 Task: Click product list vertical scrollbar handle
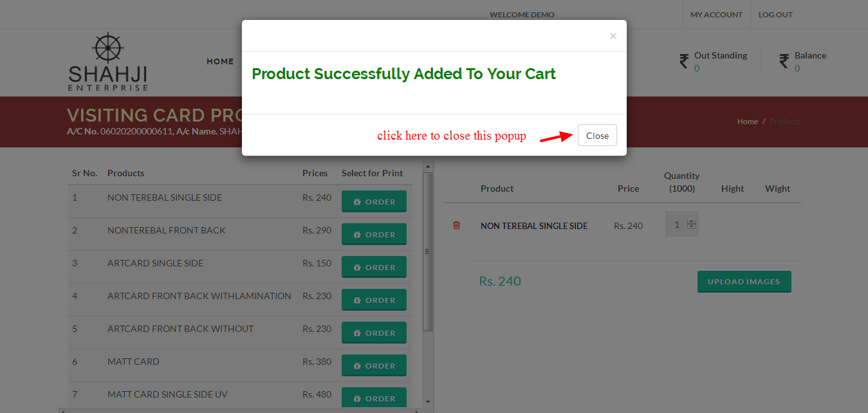[427, 252]
